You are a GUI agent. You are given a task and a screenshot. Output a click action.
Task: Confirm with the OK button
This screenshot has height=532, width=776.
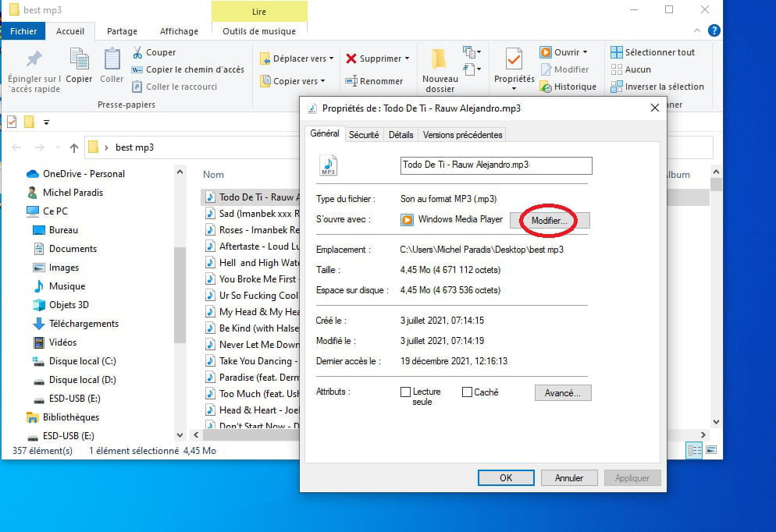pos(506,478)
